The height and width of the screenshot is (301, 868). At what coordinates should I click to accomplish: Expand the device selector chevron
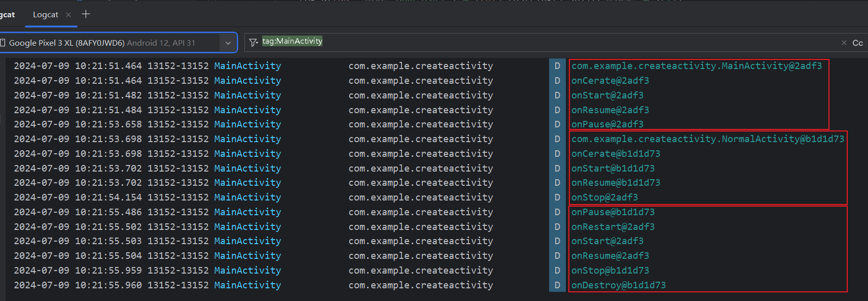tap(228, 43)
